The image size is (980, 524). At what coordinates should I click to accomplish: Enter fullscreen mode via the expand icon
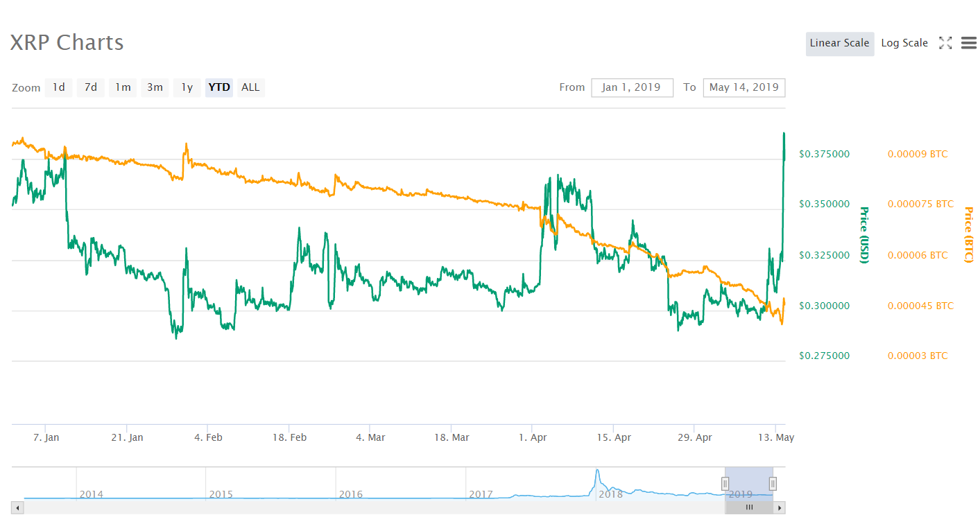tap(945, 42)
